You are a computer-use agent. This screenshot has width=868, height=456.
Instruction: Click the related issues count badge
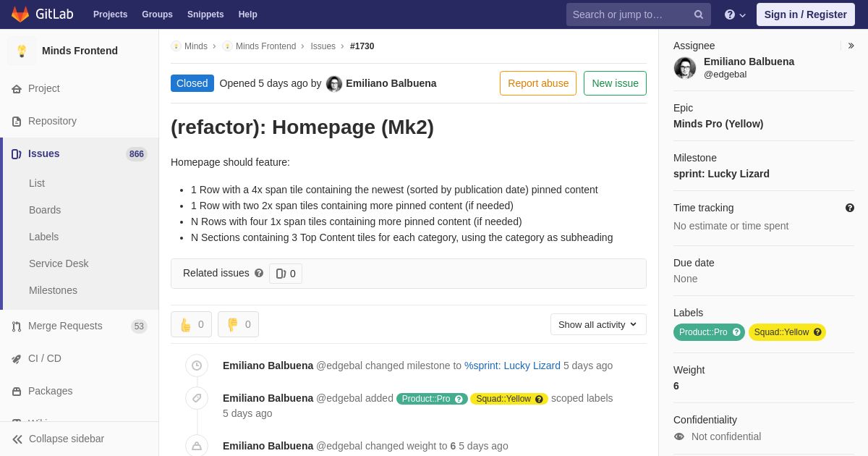pos(286,274)
